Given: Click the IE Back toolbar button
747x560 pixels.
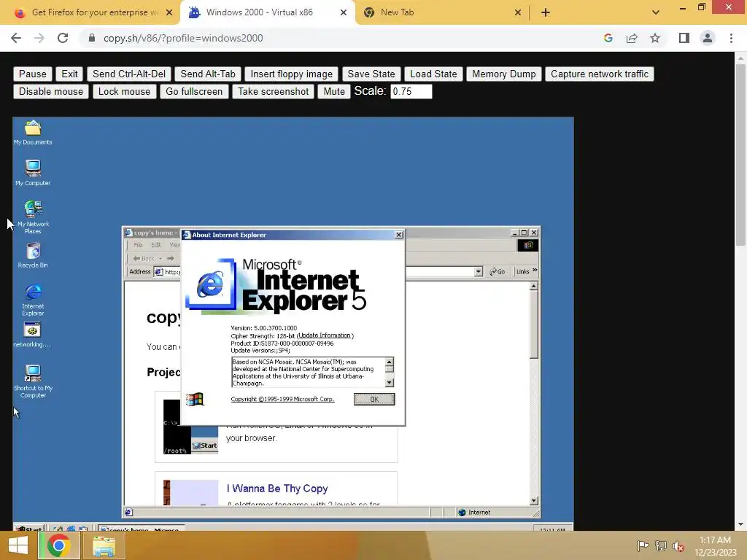Looking at the screenshot, I should point(144,259).
